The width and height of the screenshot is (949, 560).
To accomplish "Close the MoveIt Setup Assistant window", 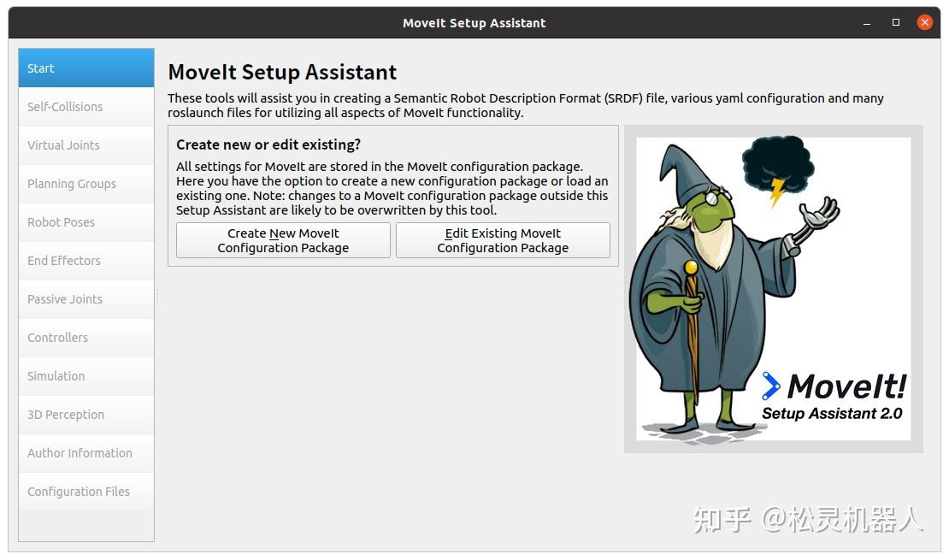I will pyautogui.click(x=925, y=22).
